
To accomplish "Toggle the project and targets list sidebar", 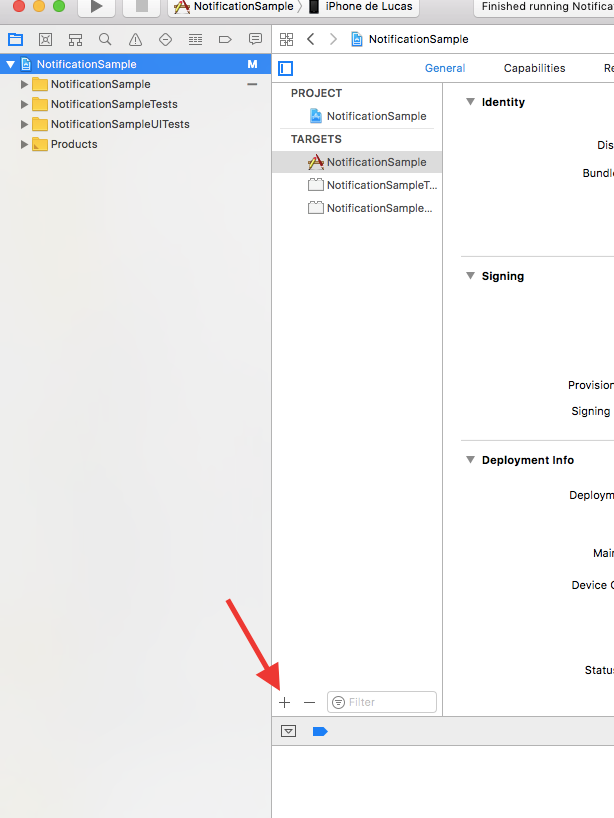I will pos(286,68).
